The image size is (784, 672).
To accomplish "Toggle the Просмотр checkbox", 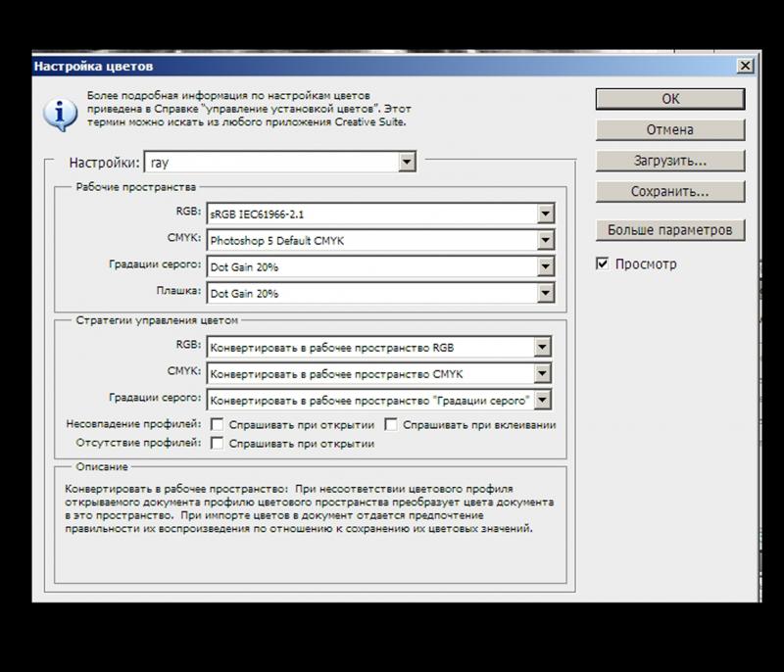I will pos(603,264).
